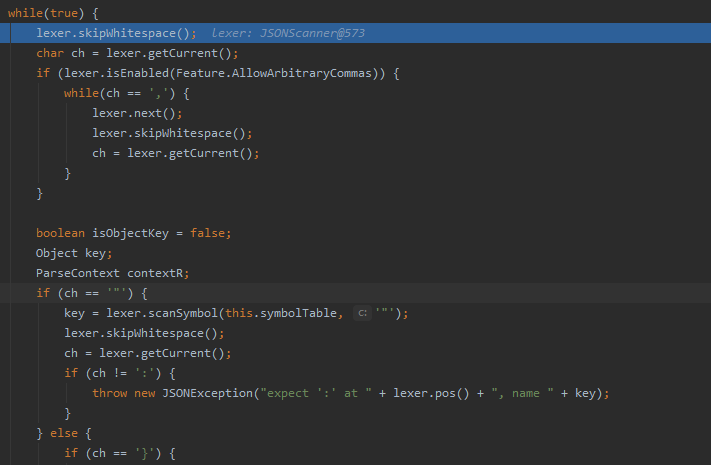Screen dimensions: 711x465
Task: Click 'char ch = lexer.getCurrent();' line
Action: [137, 53]
